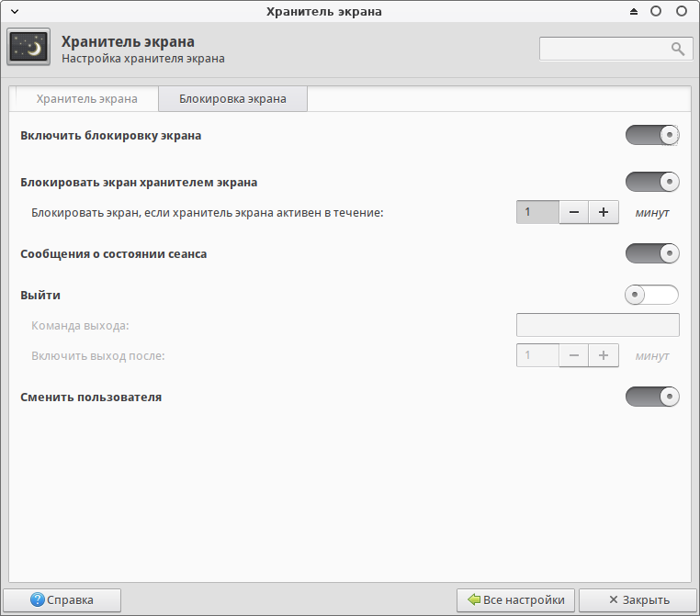The image size is (700, 616).
Task: Enable the Выйти switch
Action: [x=652, y=295]
